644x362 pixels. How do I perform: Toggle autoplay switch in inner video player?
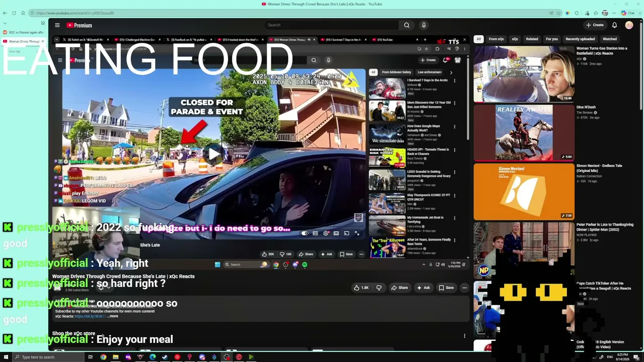point(305,233)
